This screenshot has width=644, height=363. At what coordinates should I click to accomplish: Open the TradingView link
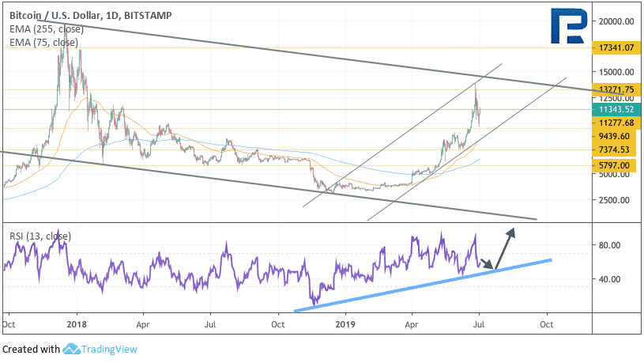109,350
